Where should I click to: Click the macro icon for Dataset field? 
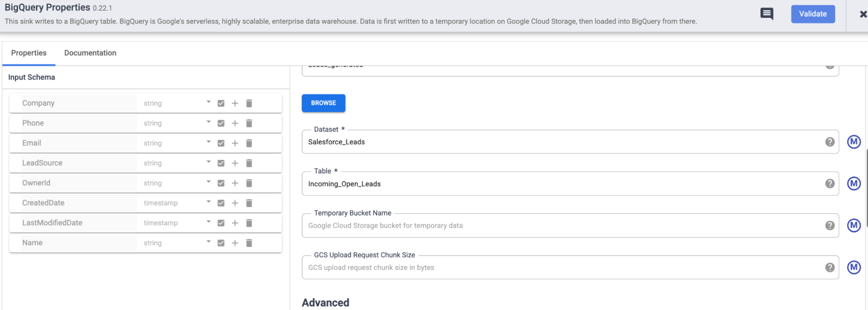tap(854, 142)
